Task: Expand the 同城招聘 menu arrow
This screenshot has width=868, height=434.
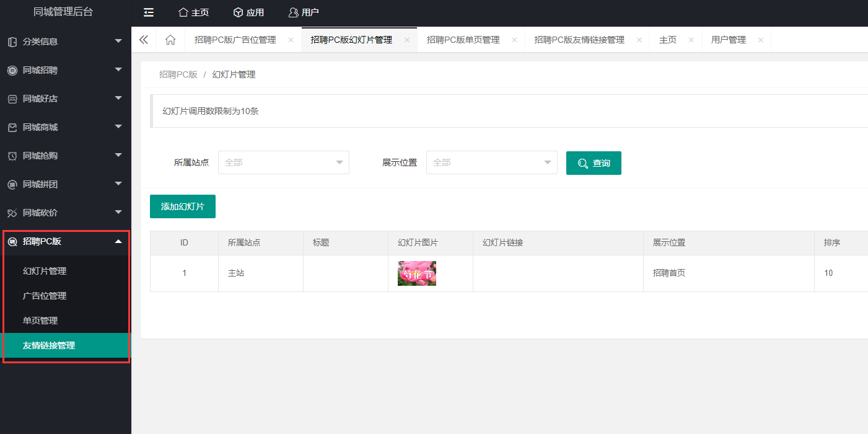Action: [x=118, y=69]
